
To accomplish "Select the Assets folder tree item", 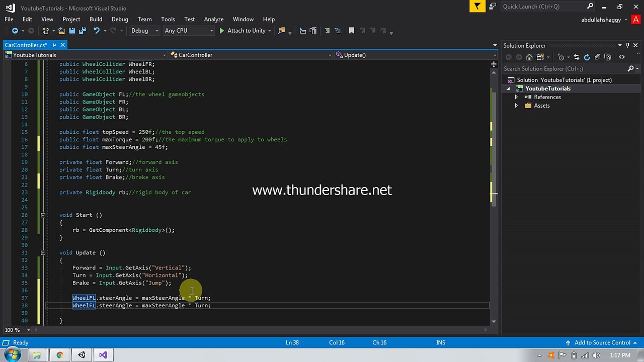I will (x=542, y=106).
